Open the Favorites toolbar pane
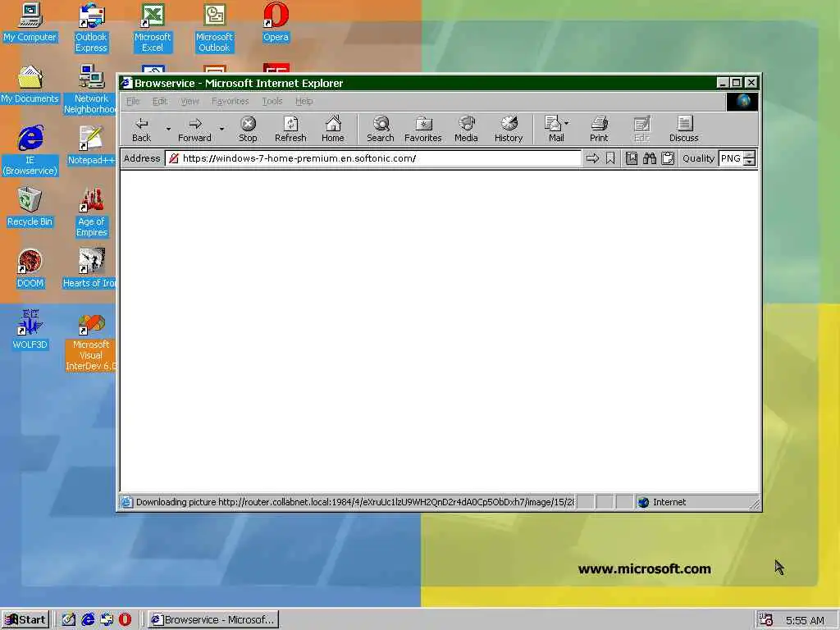 423,130
